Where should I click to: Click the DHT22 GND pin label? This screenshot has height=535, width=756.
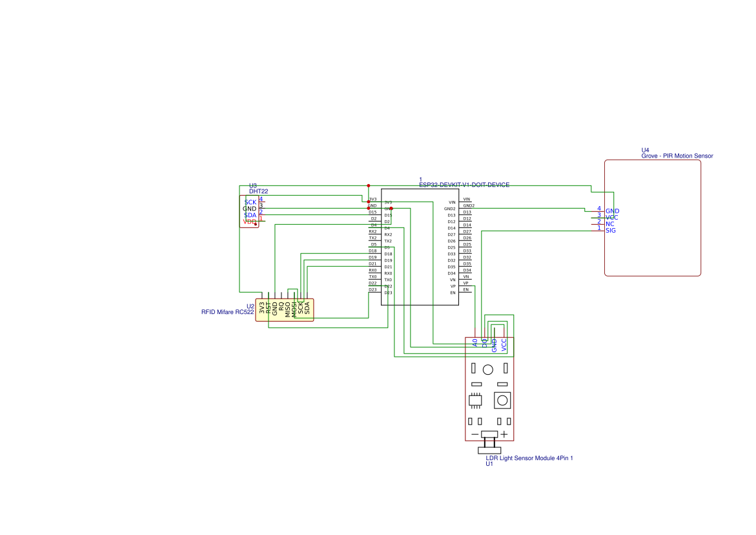[250, 209]
